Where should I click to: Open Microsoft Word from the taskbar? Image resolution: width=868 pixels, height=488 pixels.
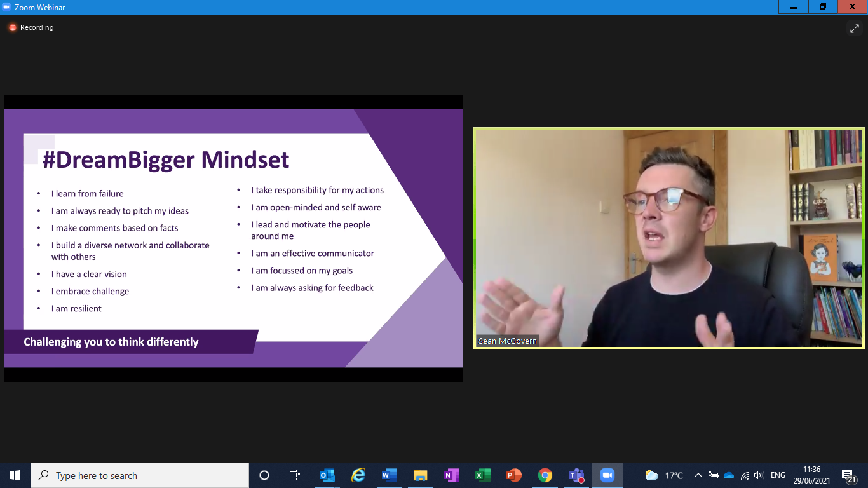(x=389, y=475)
